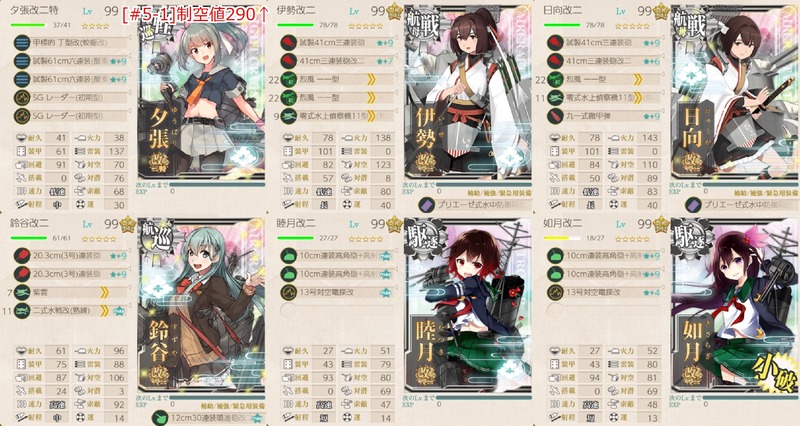The height and width of the screenshot is (426, 800).
Task: Click Ise's purple プリエーゼ式水中防御 extra slot icon
Action: click(427, 205)
